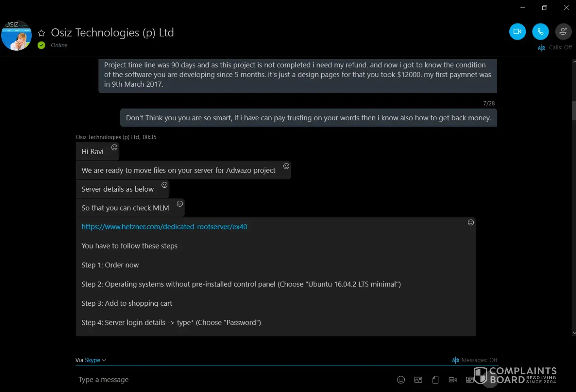The image size is (576, 392).
Task: Click the "Online" status text
Action: tap(59, 45)
